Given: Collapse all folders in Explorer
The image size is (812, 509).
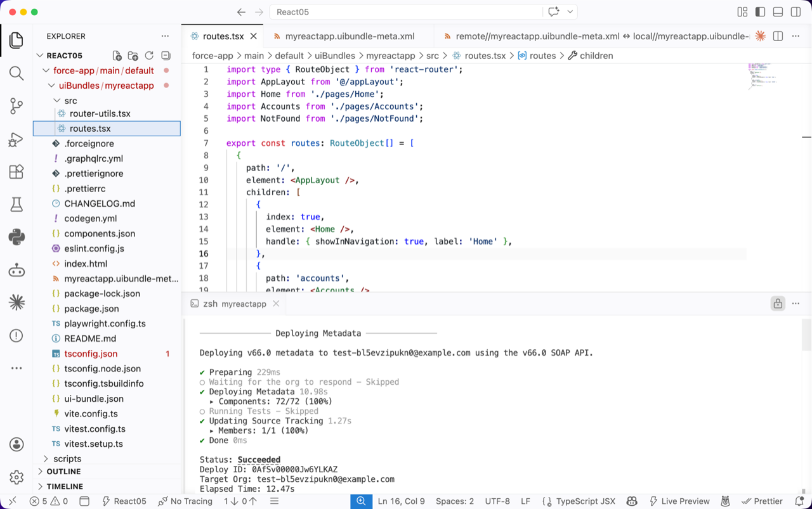Looking at the screenshot, I should (x=166, y=56).
